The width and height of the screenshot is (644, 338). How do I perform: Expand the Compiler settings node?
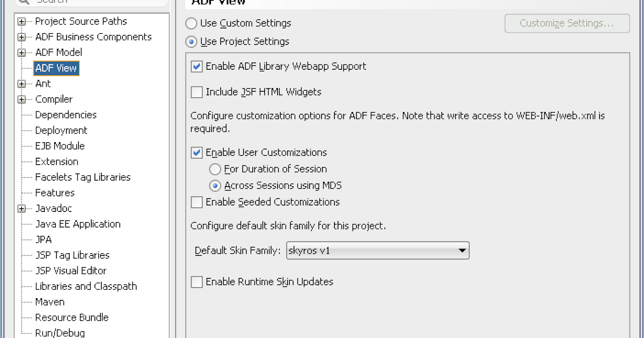(x=21, y=99)
